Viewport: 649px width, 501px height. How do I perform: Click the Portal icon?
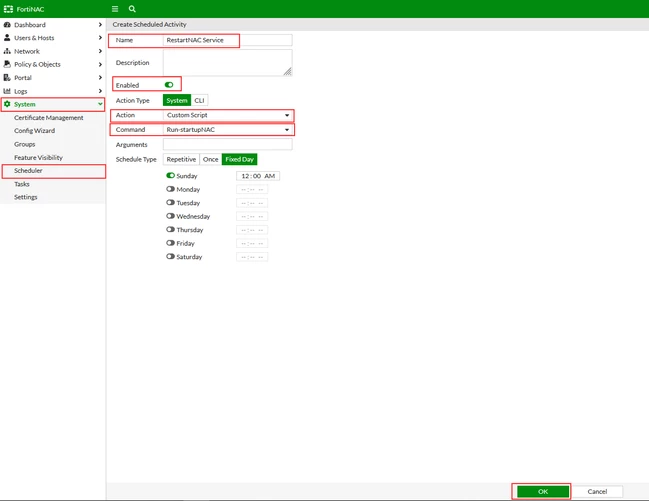(7, 77)
